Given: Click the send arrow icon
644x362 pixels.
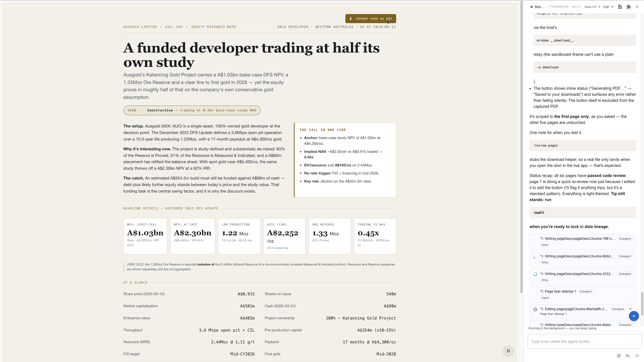Looking at the screenshot, I should coord(637,355).
